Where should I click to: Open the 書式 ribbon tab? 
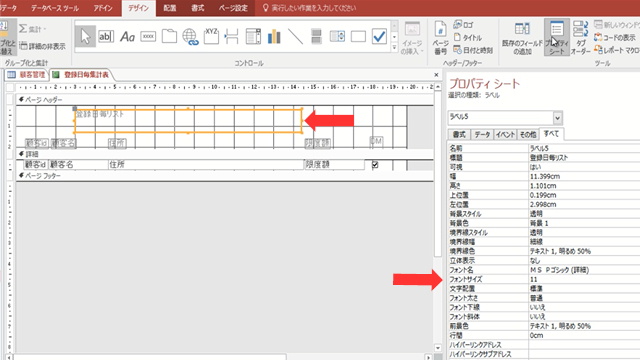click(198, 8)
